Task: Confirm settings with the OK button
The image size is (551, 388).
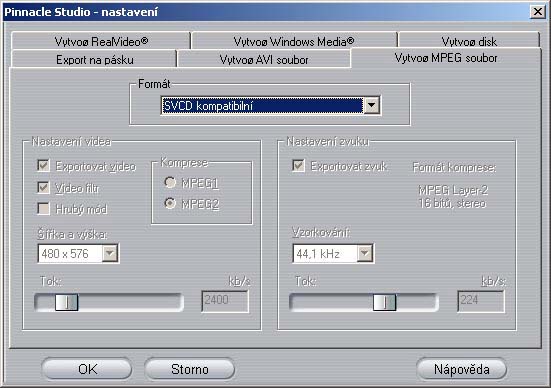Action: coord(87,369)
